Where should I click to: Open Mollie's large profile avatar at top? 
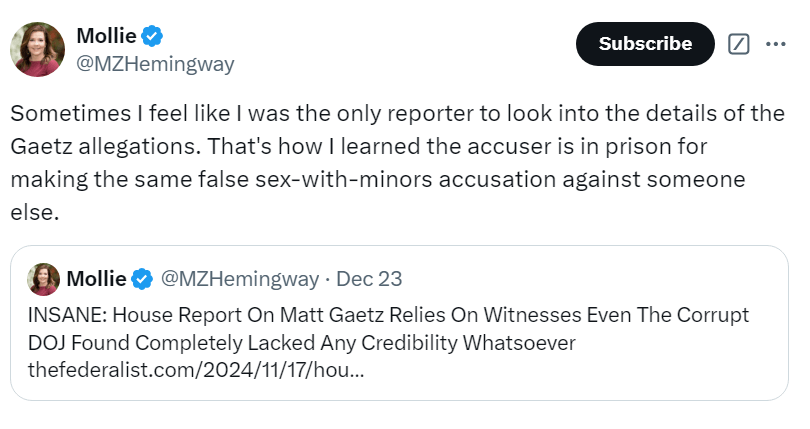[x=38, y=47]
